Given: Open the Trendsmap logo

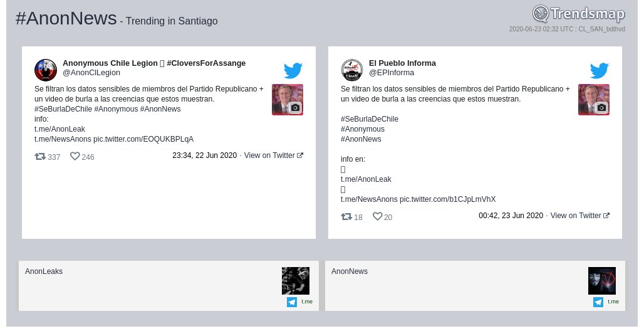Looking at the screenshot, I should [579, 14].
